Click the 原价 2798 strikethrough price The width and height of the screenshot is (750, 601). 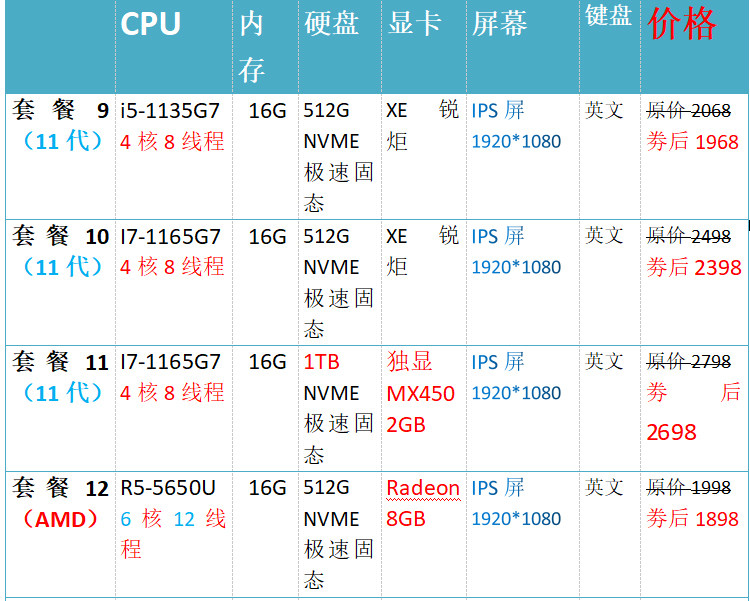tap(688, 361)
